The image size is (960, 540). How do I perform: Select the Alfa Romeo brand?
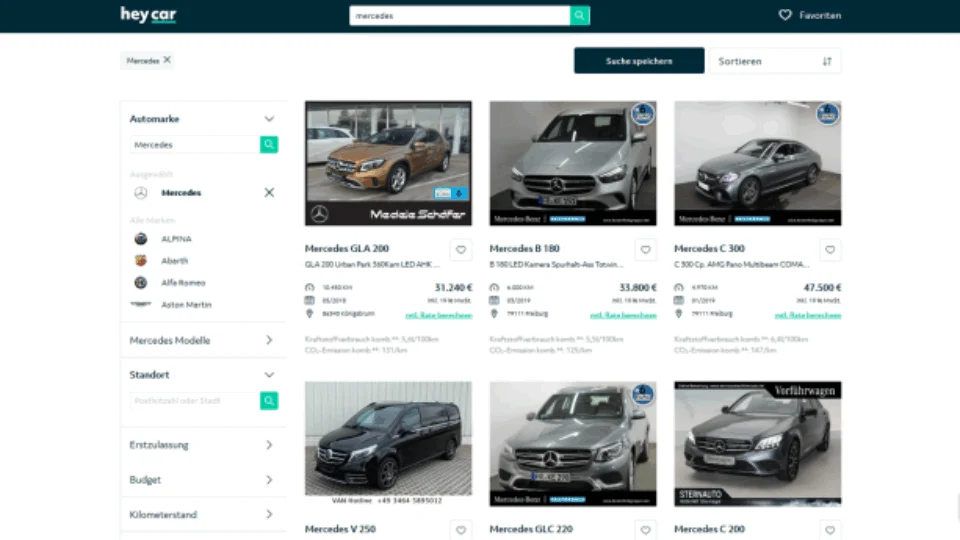pos(183,283)
